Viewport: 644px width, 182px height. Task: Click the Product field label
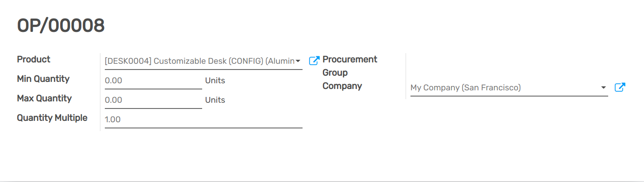[x=34, y=59]
